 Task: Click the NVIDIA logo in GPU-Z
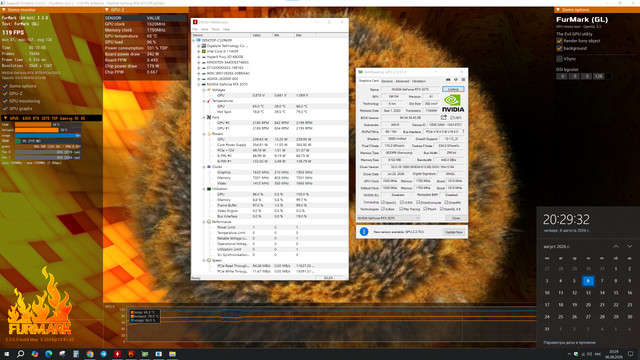tap(453, 104)
